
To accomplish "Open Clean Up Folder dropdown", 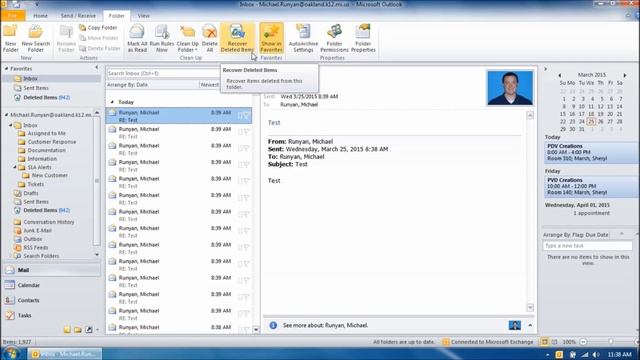I will click(x=187, y=38).
